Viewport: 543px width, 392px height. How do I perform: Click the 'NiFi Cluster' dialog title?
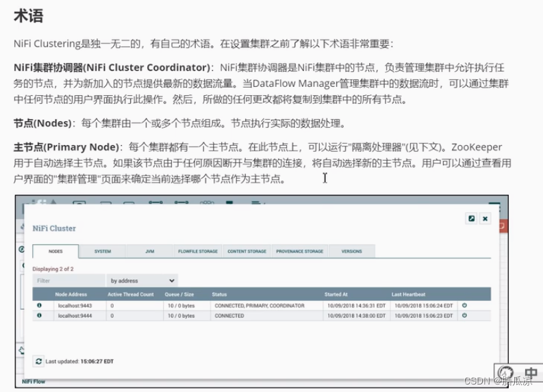click(54, 228)
